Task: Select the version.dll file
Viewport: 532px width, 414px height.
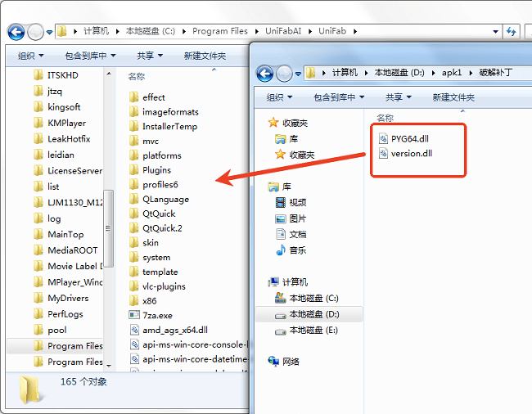Action: 412,153
